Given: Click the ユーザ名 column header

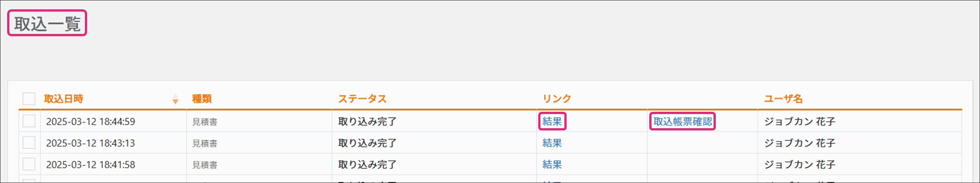Looking at the screenshot, I should [783, 99].
